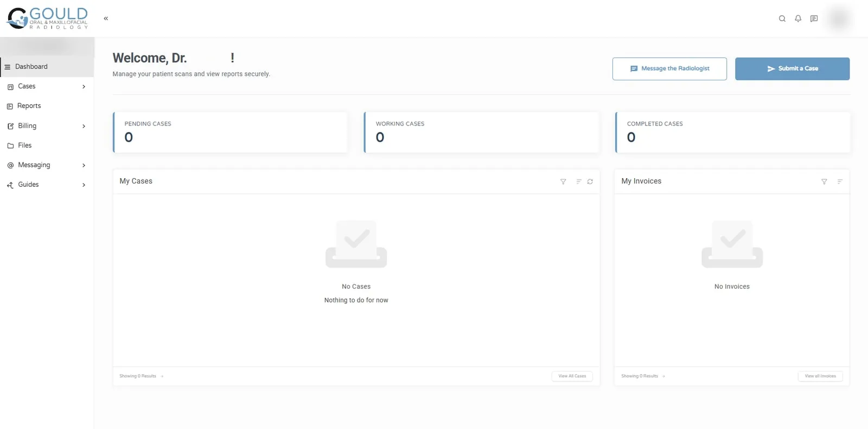This screenshot has height=429, width=868.
Task: Filter the My Invoices panel
Action: click(824, 181)
